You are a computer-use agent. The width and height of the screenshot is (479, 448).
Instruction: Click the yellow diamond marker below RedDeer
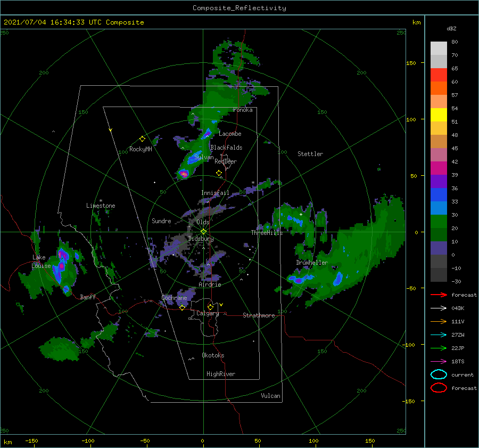tap(219, 173)
